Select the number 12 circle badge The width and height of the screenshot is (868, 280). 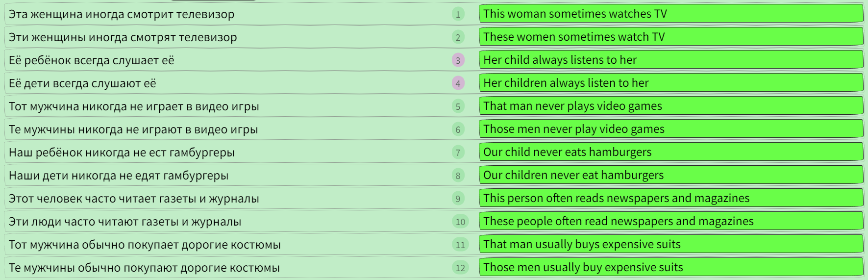460,268
